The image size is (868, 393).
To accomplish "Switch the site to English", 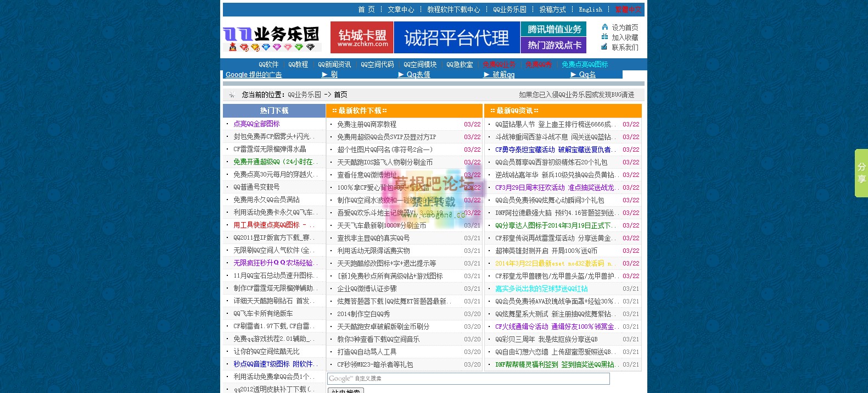I will click(x=590, y=9).
